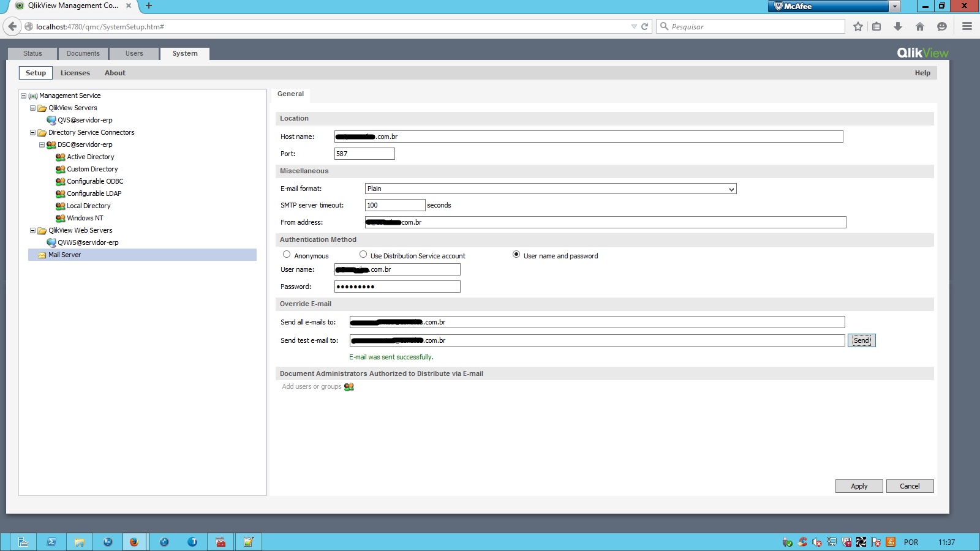Open the address bar history dropdown
Viewport: 980px width, 551px height.
click(x=634, y=26)
